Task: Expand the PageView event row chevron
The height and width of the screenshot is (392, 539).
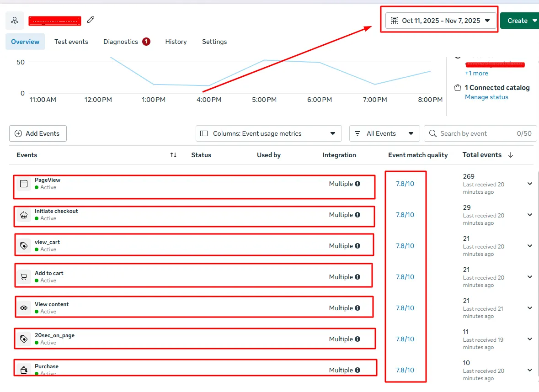Action: (530, 184)
